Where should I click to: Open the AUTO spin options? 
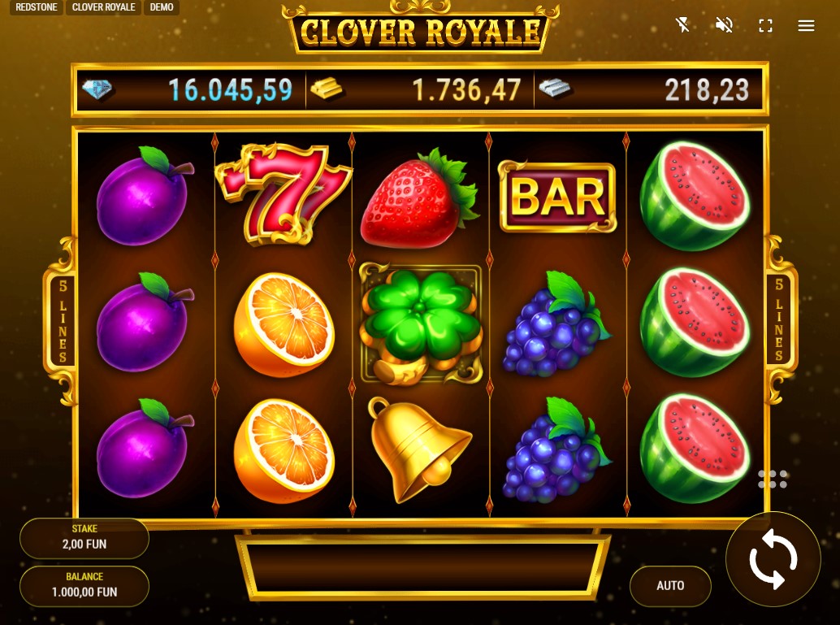point(670,586)
